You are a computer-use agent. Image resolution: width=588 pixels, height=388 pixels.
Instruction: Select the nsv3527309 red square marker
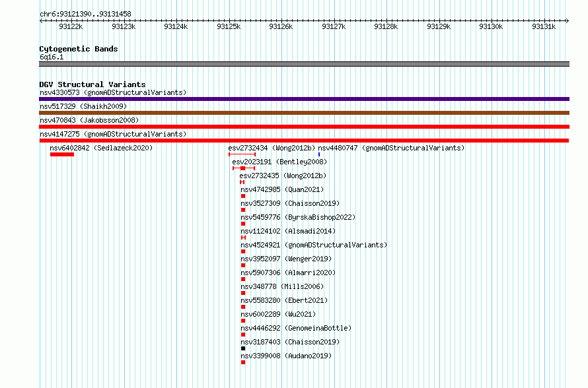[243, 210]
